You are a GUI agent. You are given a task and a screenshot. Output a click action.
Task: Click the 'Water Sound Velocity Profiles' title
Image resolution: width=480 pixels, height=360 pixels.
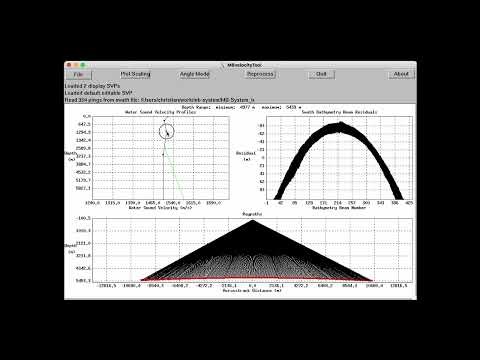click(160, 112)
